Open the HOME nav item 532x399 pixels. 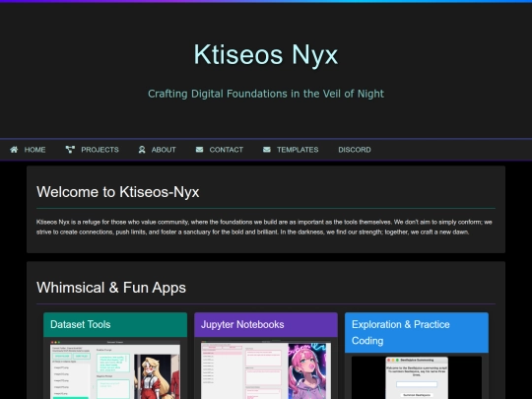[x=28, y=150]
